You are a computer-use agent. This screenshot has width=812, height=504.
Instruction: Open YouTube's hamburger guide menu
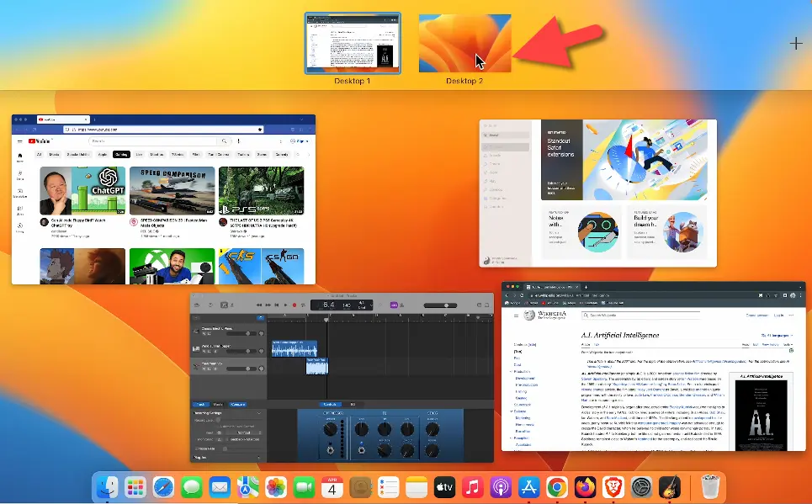[19, 141]
